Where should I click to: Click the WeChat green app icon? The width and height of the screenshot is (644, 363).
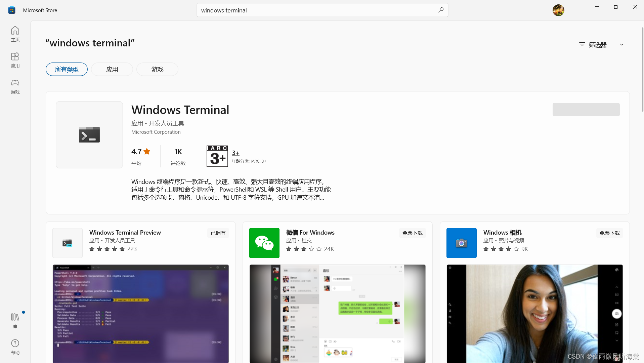(264, 243)
